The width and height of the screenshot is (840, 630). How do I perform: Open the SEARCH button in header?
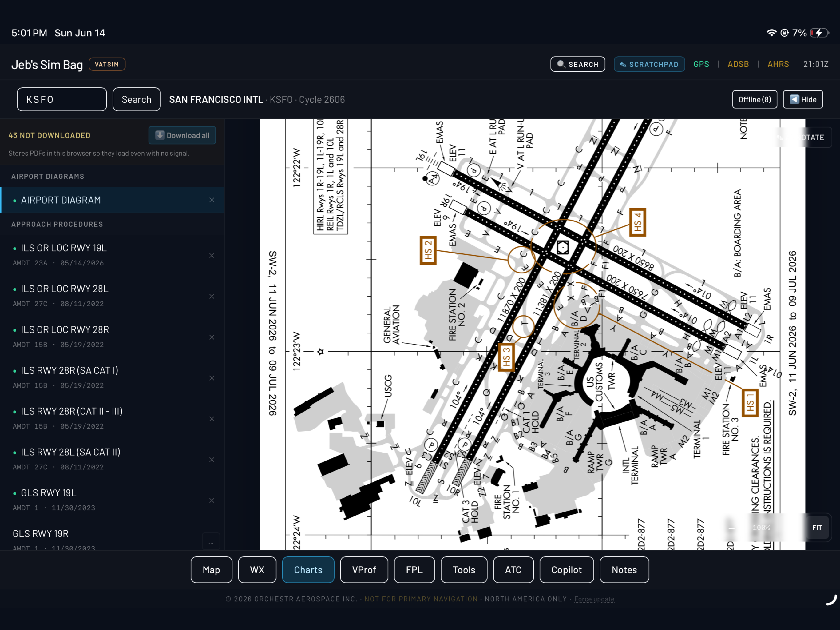[578, 64]
